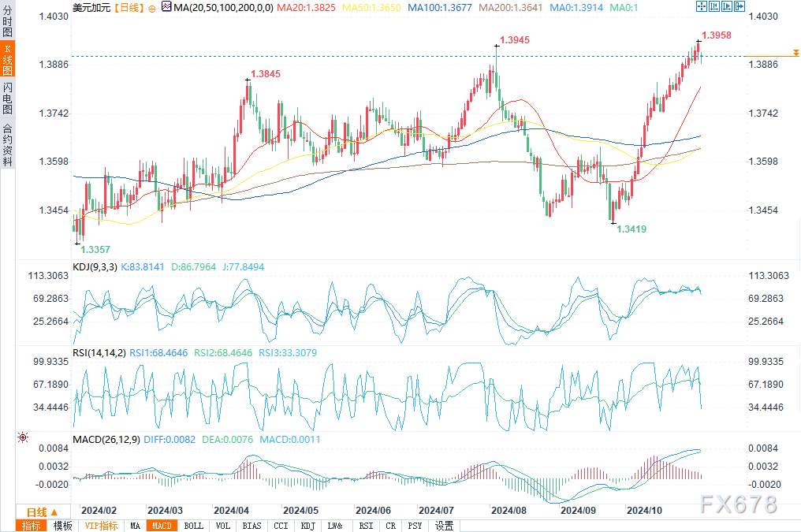Select the 指标 tab at bottom
The height and width of the screenshot is (532, 801).
tap(32, 526)
